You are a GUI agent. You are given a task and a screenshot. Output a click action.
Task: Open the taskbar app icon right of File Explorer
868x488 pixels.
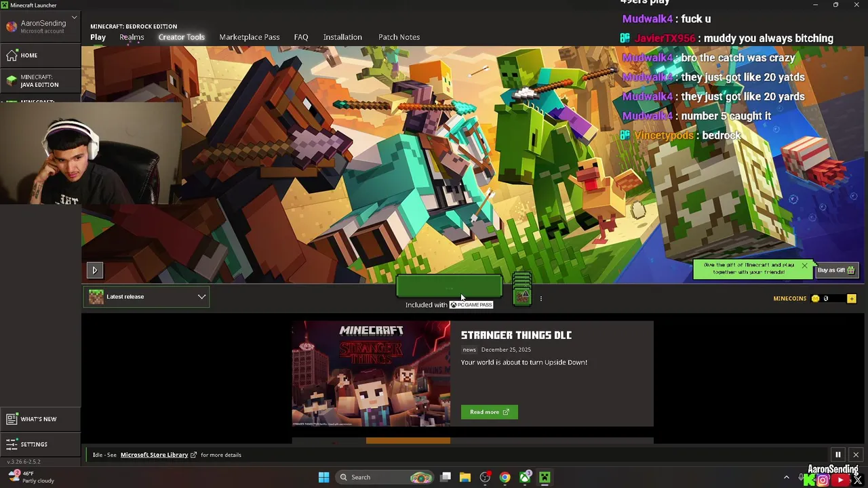point(485,477)
